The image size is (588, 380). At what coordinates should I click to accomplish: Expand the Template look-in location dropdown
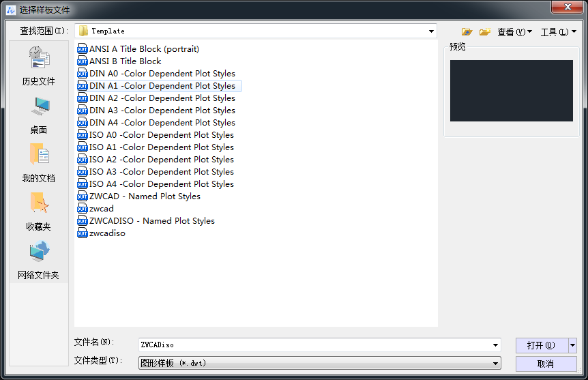431,31
